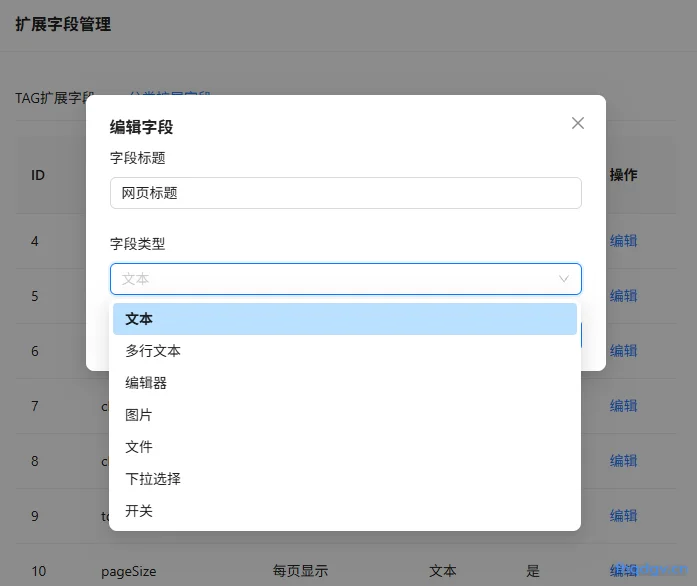Collapse the 字段类型 dropdown arrow
The image size is (697, 586).
point(564,279)
